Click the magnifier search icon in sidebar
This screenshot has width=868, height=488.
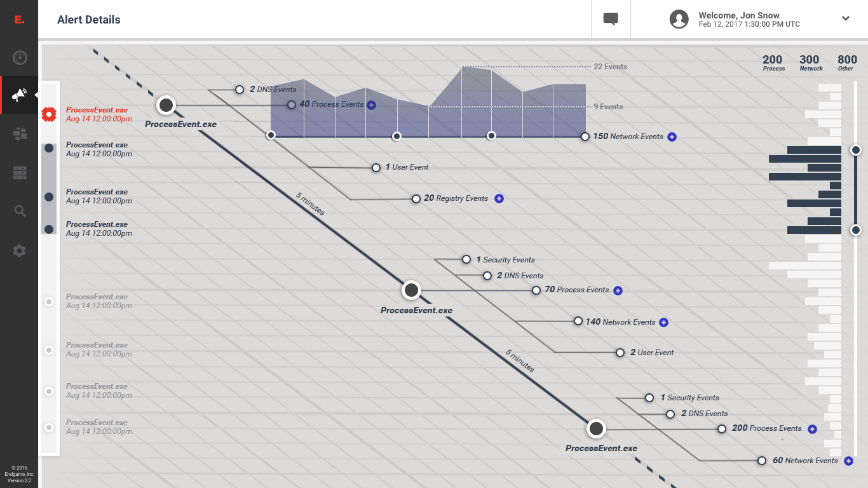point(20,212)
